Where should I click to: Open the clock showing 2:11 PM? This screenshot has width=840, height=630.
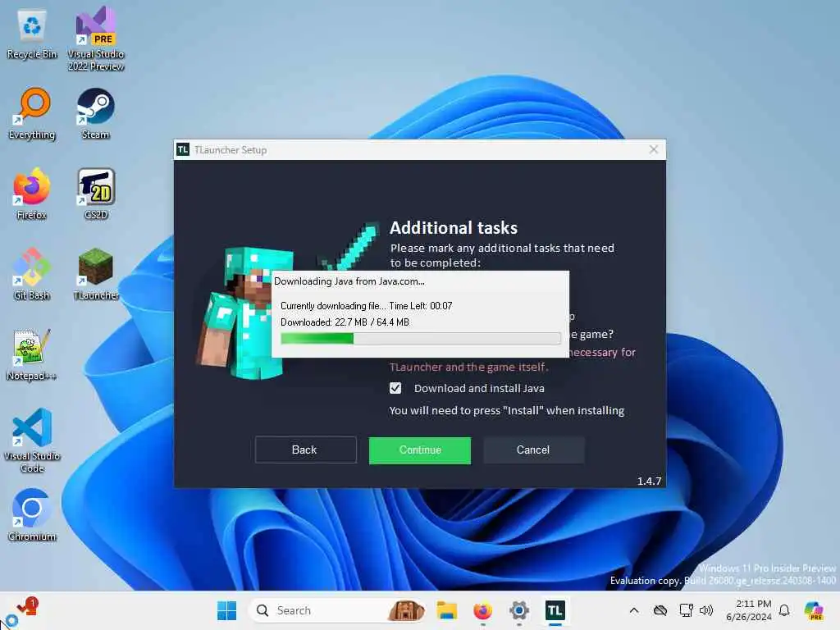pos(749,610)
